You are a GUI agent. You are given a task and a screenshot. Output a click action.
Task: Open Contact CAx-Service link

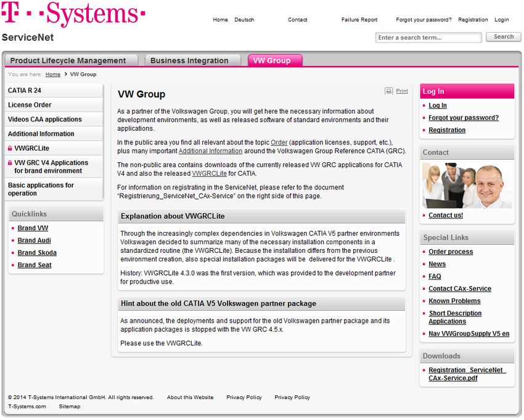[460, 289]
